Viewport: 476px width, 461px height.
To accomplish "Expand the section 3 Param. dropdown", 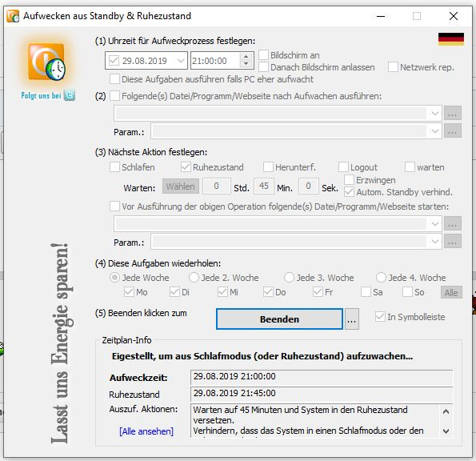I will coord(435,242).
